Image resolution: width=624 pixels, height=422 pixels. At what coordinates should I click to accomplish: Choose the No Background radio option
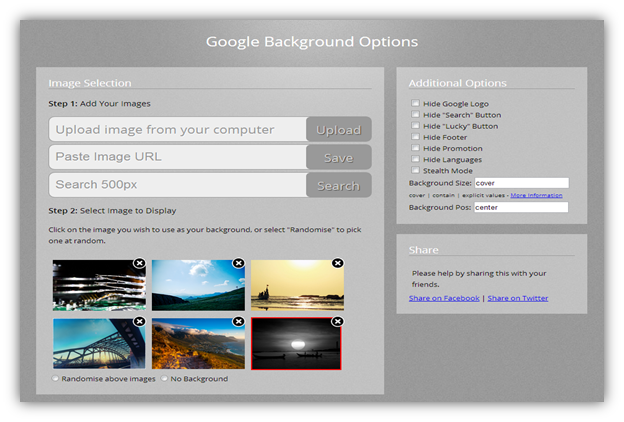point(164,378)
